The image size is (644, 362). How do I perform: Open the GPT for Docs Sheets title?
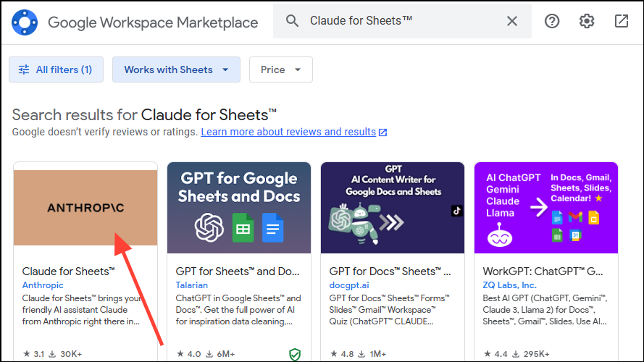[390, 271]
